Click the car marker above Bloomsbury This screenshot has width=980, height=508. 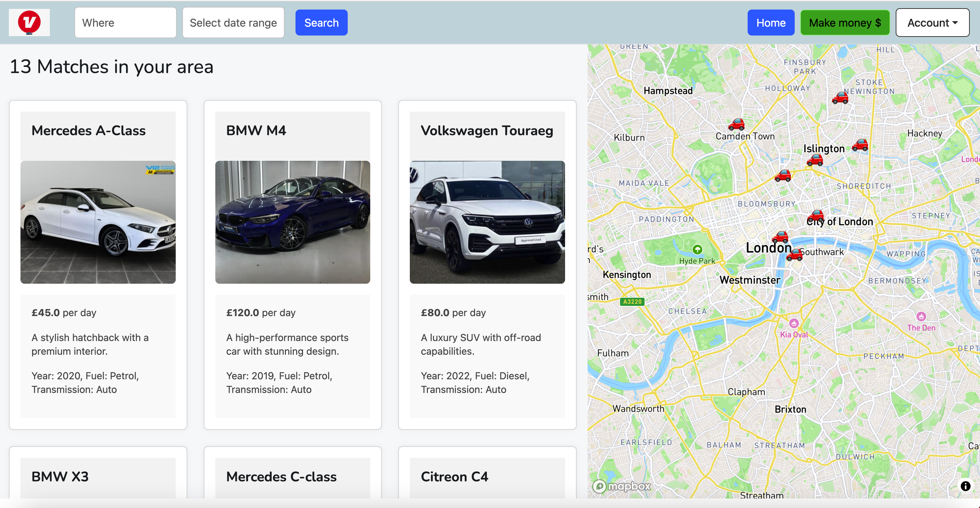click(782, 175)
